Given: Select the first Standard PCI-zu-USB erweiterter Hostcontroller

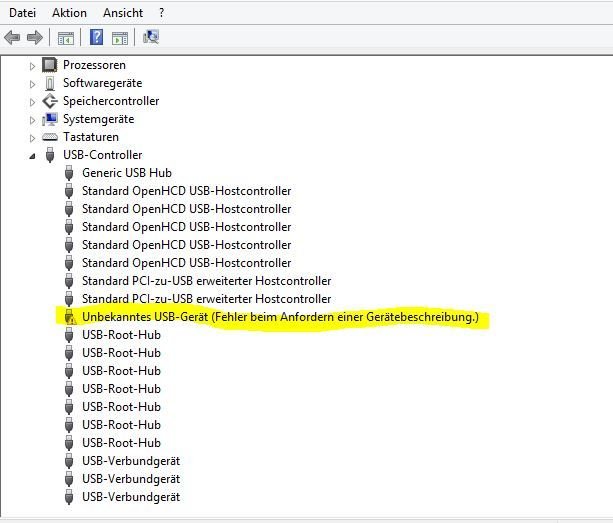Looking at the screenshot, I should coord(206,281).
